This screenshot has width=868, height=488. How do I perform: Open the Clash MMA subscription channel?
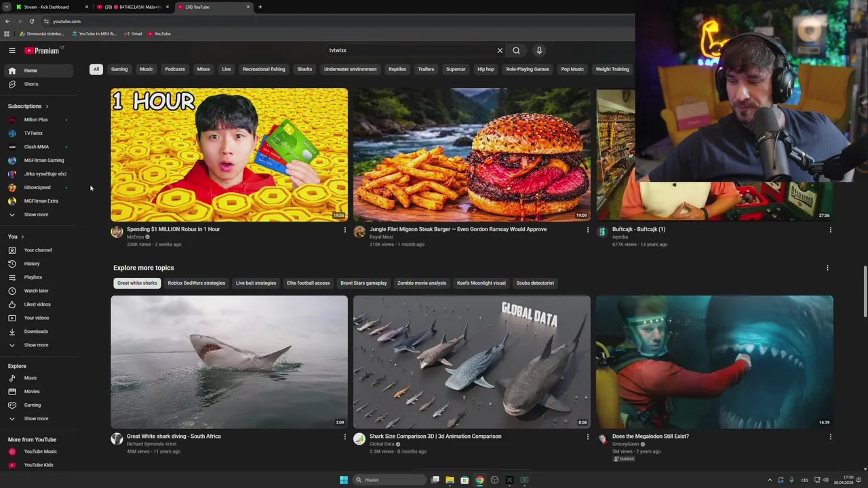[x=39, y=147]
